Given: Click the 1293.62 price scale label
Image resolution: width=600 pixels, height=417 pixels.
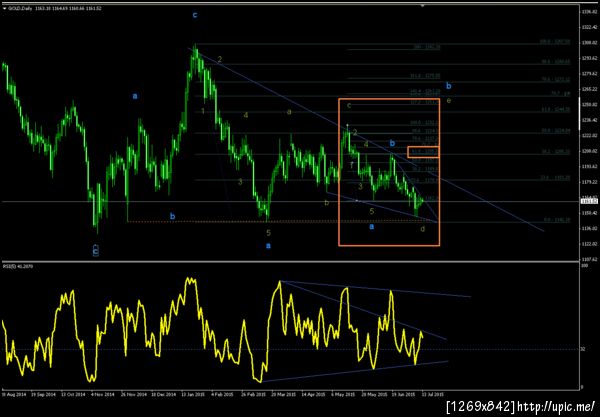Looking at the screenshot, I should (589, 58).
